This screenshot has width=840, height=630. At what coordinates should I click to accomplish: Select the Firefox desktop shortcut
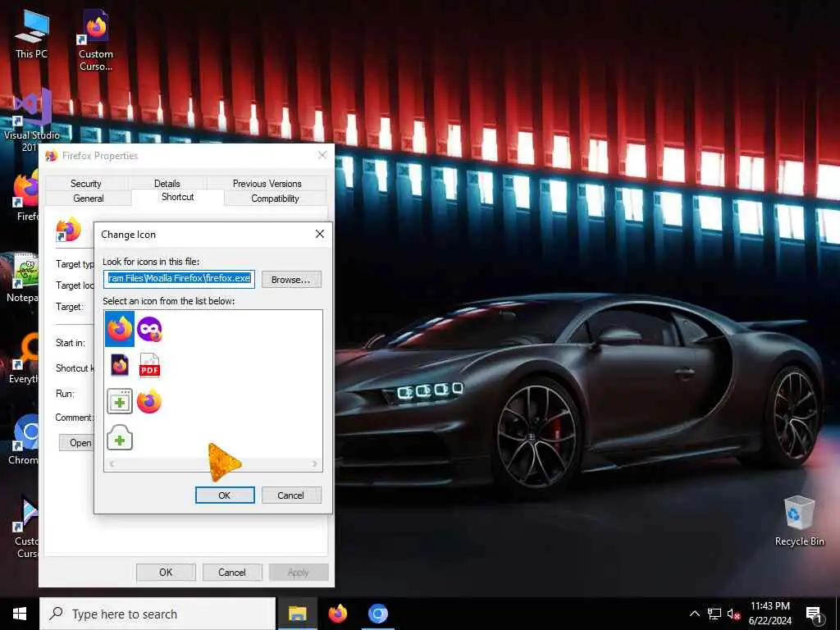[x=25, y=195]
